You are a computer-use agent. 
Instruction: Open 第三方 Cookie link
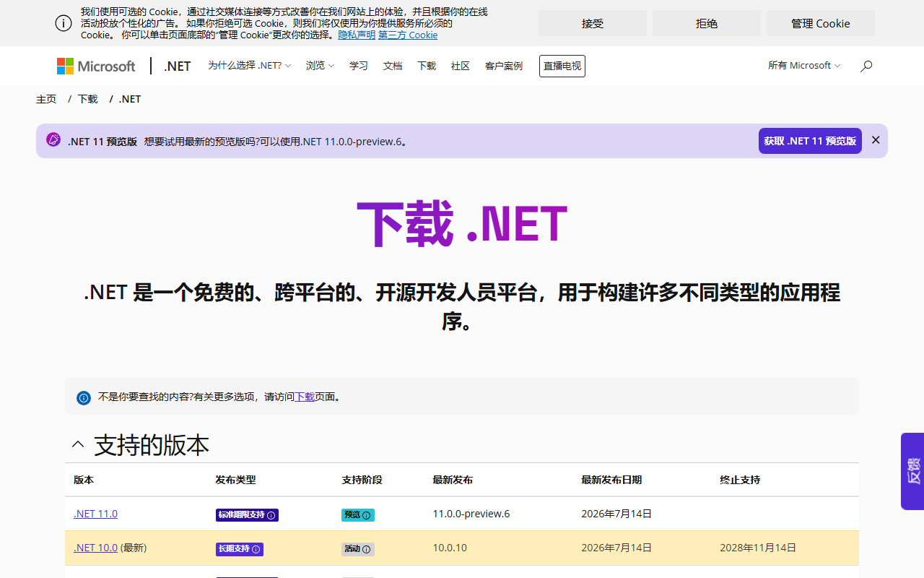tap(408, 35)
